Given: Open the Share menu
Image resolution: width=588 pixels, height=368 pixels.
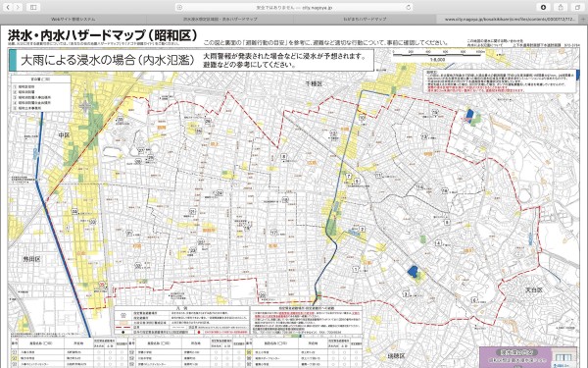Looking at the screenshot, I should (561, 7).
